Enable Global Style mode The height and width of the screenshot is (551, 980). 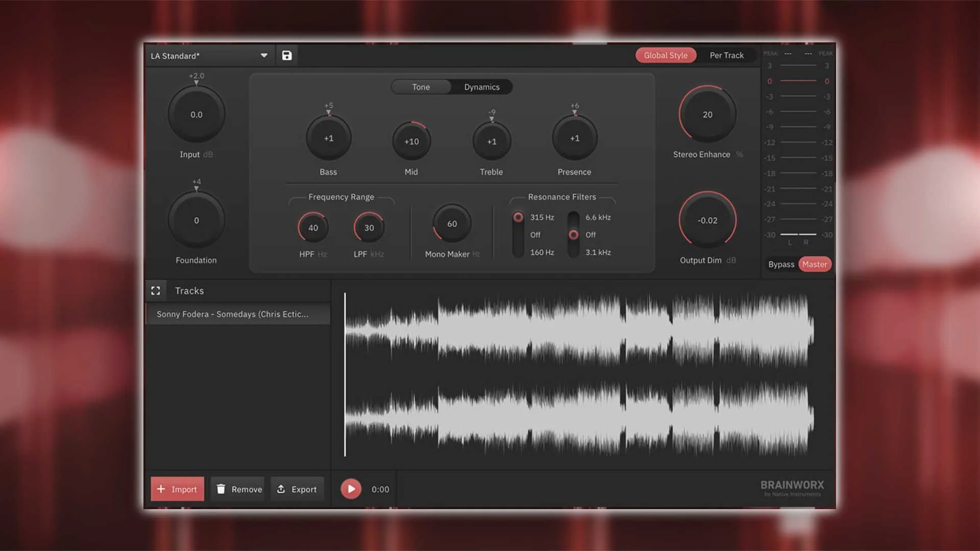pos(666,56)
